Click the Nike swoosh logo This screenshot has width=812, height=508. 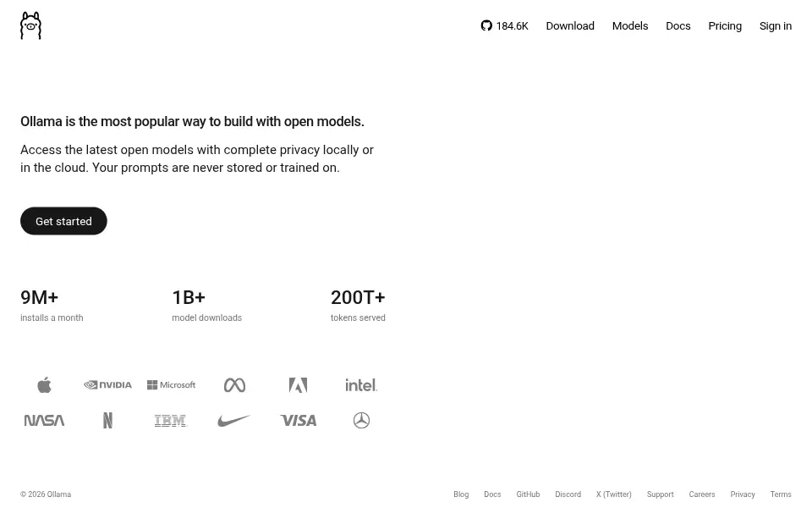click(234, 421)
